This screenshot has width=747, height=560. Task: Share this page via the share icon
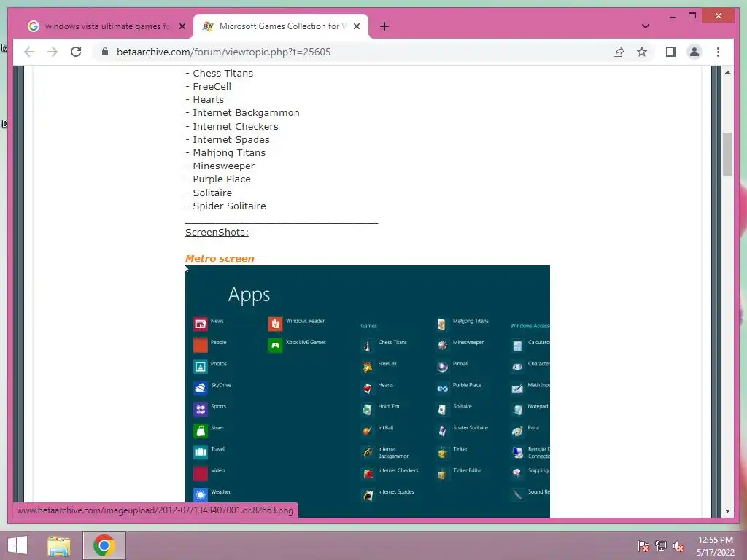click(619, 52)
